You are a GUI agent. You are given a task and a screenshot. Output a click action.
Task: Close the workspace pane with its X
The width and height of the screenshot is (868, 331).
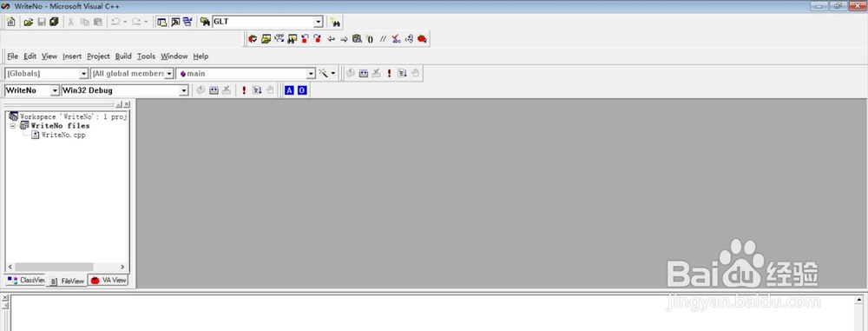127,104
